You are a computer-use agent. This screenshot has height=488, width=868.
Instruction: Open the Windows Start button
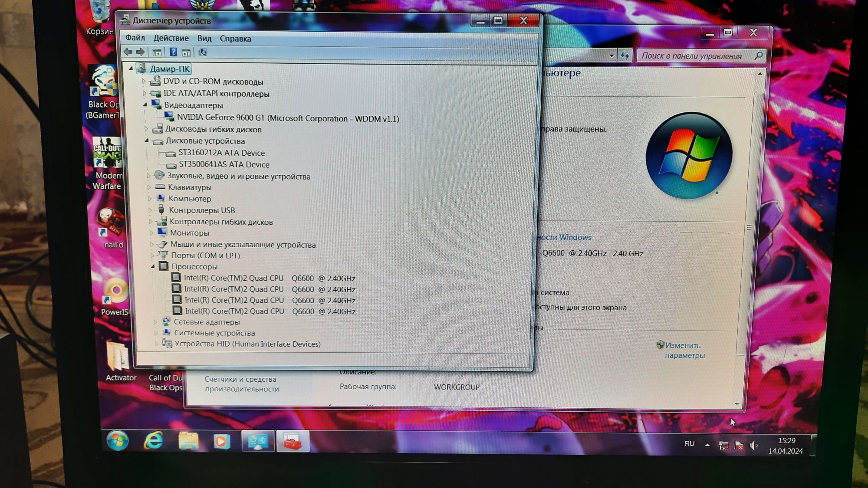pyautogui.click(x=117, y=441)
